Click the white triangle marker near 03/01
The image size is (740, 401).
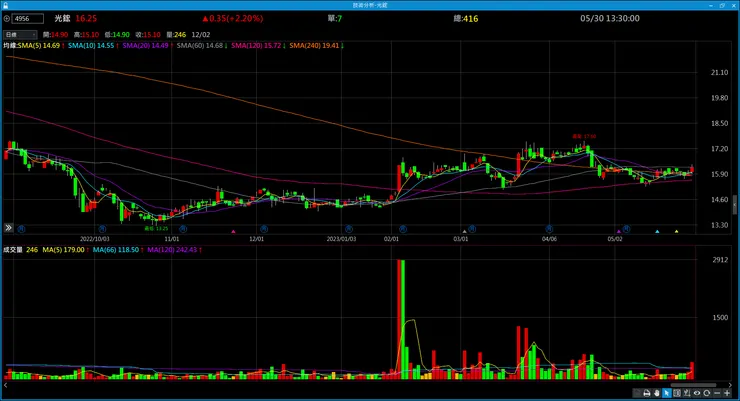coord(464,231)
